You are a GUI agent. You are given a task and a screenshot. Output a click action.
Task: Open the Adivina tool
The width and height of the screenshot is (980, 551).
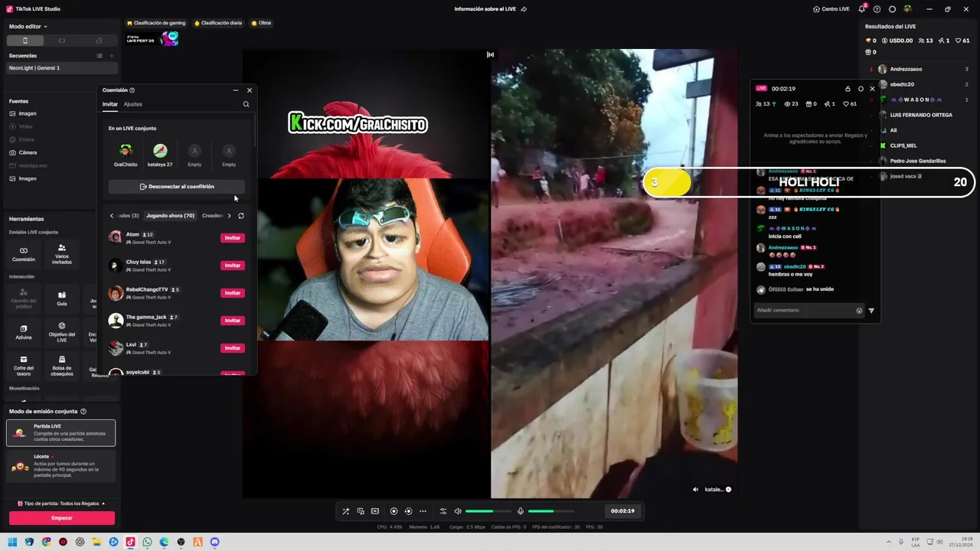coord(24,332)
